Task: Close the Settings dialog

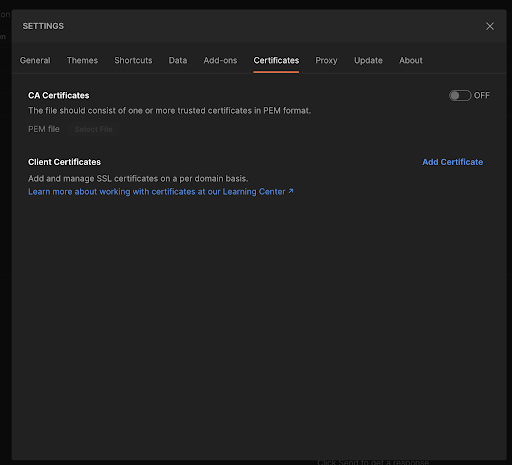Action: point(490,26)
